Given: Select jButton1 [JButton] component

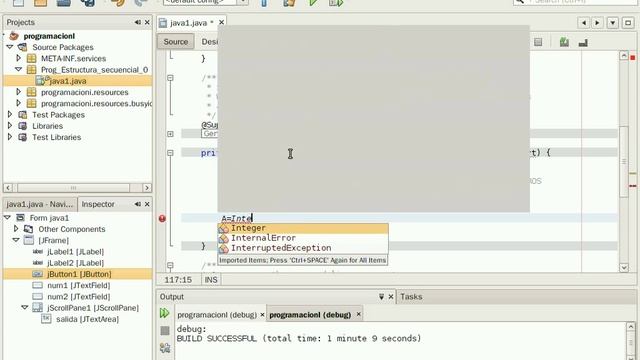Looking at the screenshot, I should click(x=79, y=274).
